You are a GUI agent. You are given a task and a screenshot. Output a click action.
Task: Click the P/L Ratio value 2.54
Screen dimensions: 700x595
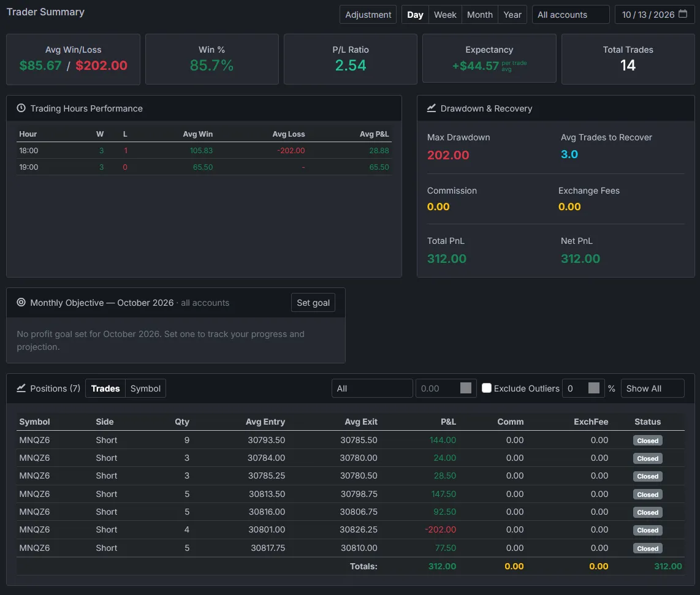(x=351, y=65)
